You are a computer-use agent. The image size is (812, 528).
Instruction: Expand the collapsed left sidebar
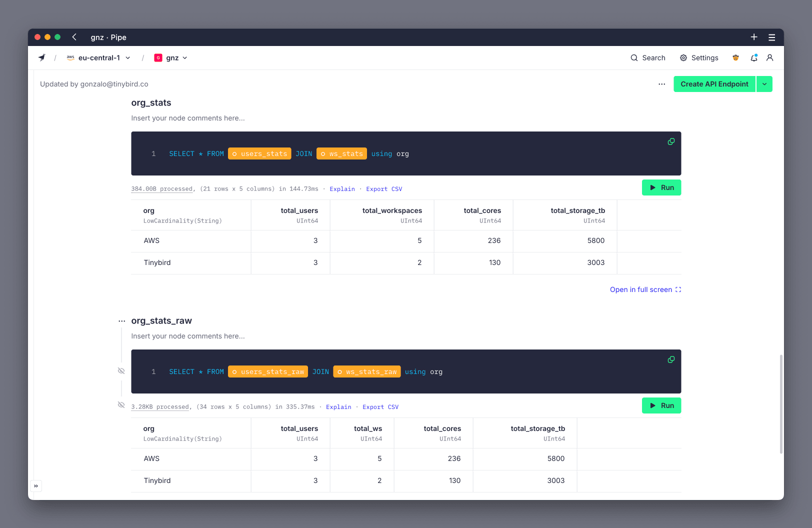pyautogui.click(x=36, y=485)
